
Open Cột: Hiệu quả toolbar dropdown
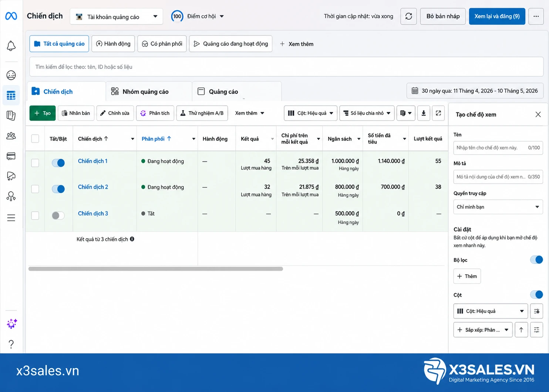pos(311,113)
